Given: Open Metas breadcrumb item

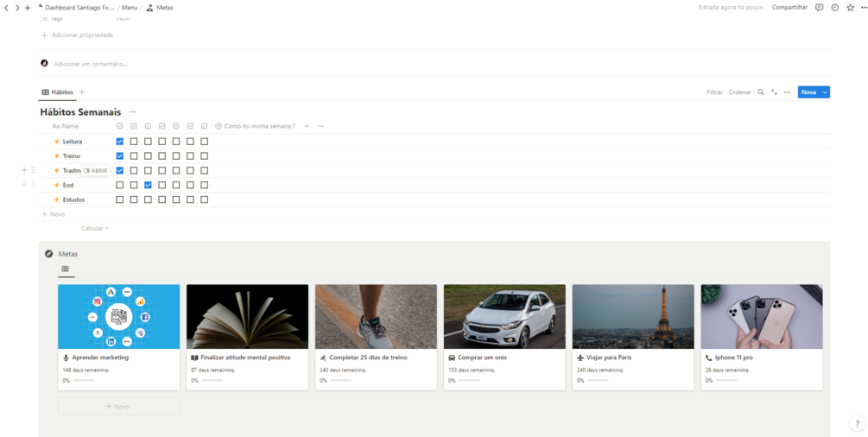Looking at the screenshot, I should [x=160, y=8].
